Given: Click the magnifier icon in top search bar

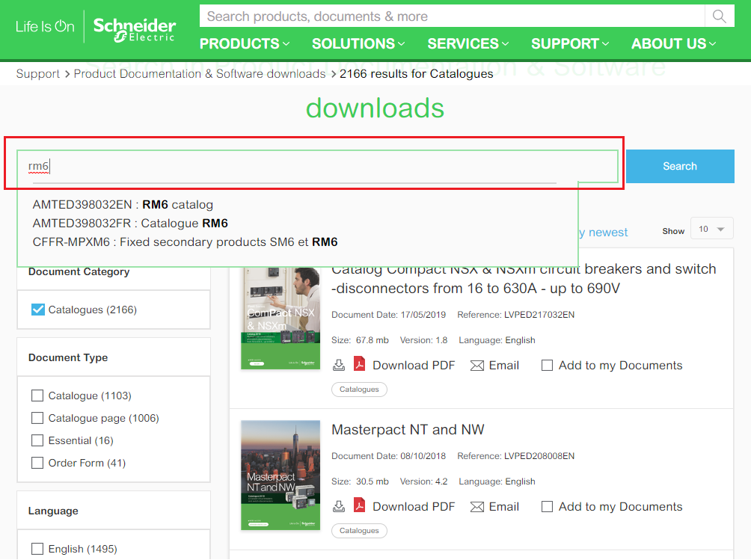Looking at the screenshot, I should (x=719, y=16).
